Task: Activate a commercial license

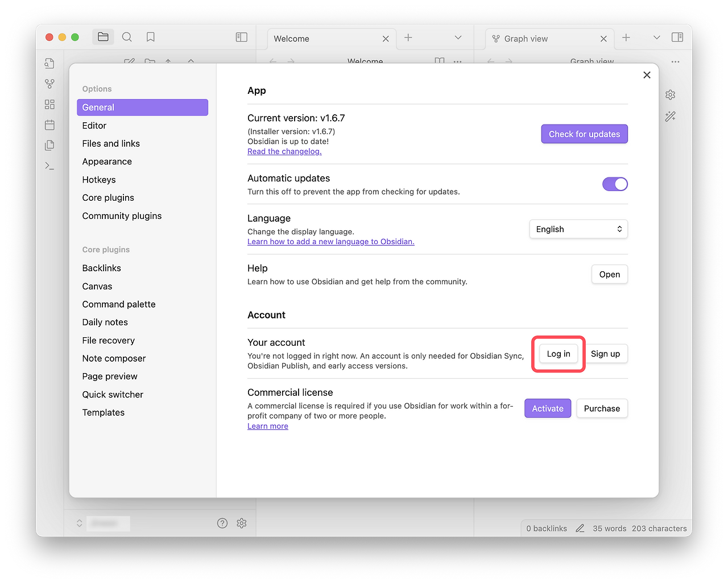Action: click(548, 408)
